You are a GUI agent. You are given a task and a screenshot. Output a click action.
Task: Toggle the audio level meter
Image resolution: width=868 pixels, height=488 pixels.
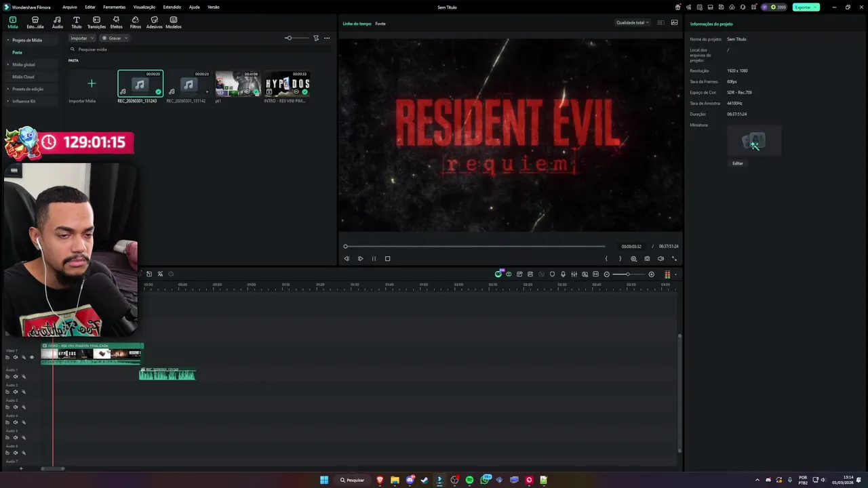(x=667, y=274)
